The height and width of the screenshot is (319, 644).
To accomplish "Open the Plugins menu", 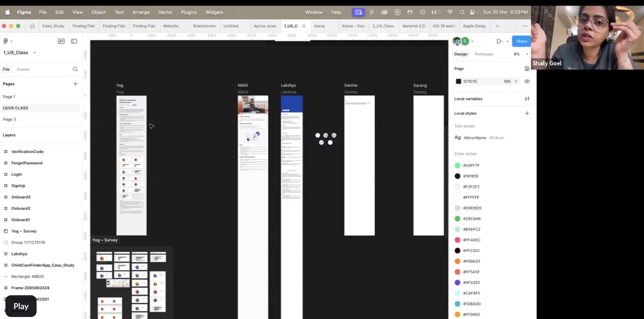I will pos(188,12).
